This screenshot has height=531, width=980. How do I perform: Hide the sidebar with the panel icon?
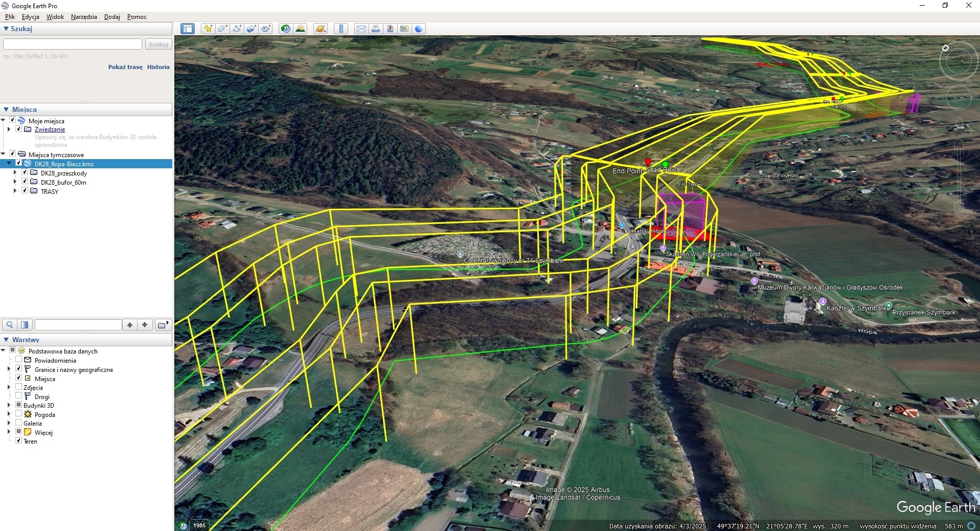tap(188, 29)
